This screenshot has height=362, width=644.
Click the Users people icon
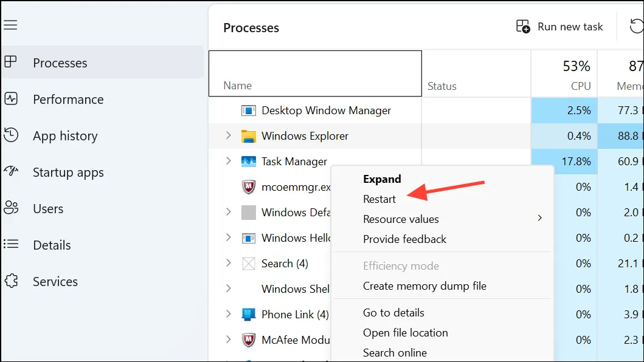coord(11,208)
